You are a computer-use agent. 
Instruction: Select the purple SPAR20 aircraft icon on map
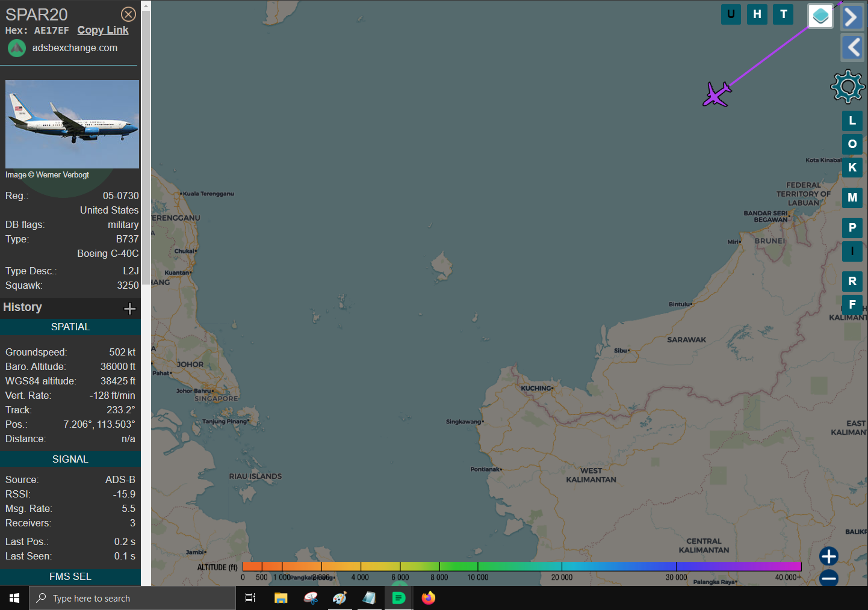point(717,94)
